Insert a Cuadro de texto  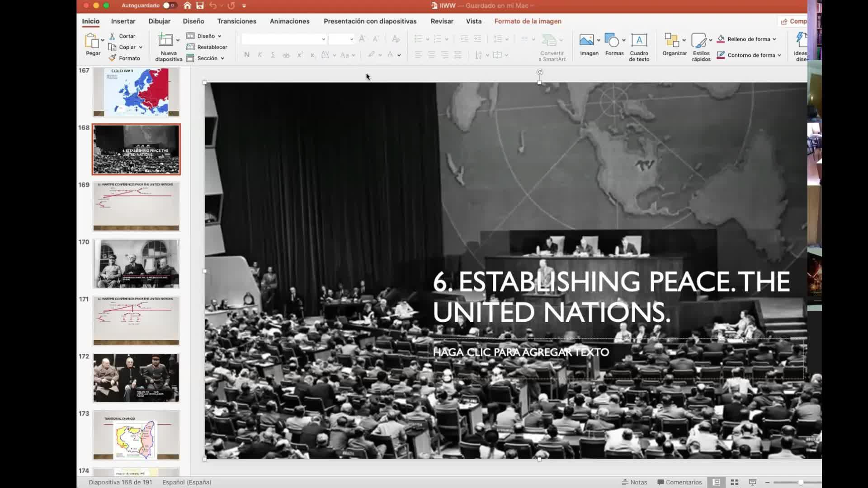coord(639,41)
